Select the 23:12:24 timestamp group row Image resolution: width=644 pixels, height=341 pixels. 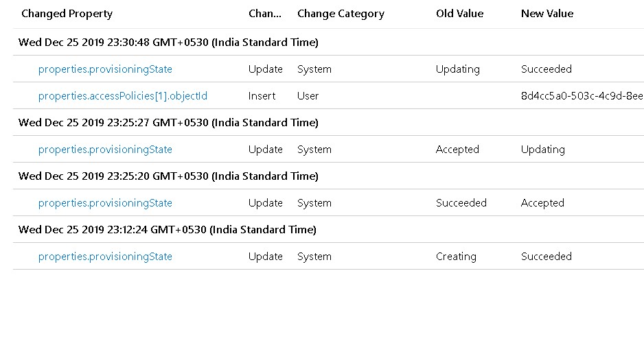[329, 229]
